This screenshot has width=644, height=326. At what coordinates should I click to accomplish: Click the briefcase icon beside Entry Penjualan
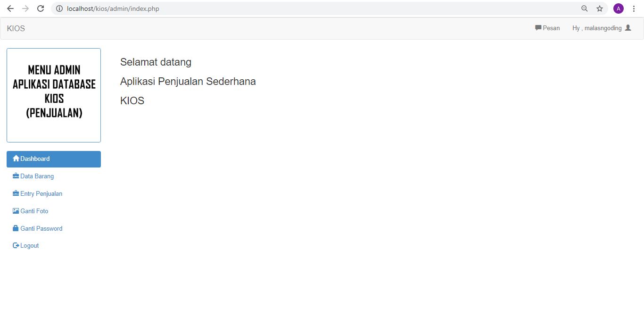tap(16, 193)
